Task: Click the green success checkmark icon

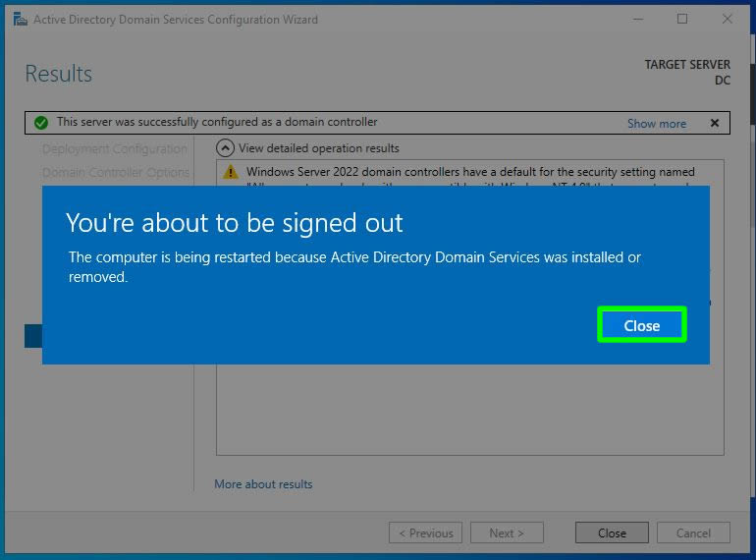Action: pyautogui.click(x=40, y=123)
